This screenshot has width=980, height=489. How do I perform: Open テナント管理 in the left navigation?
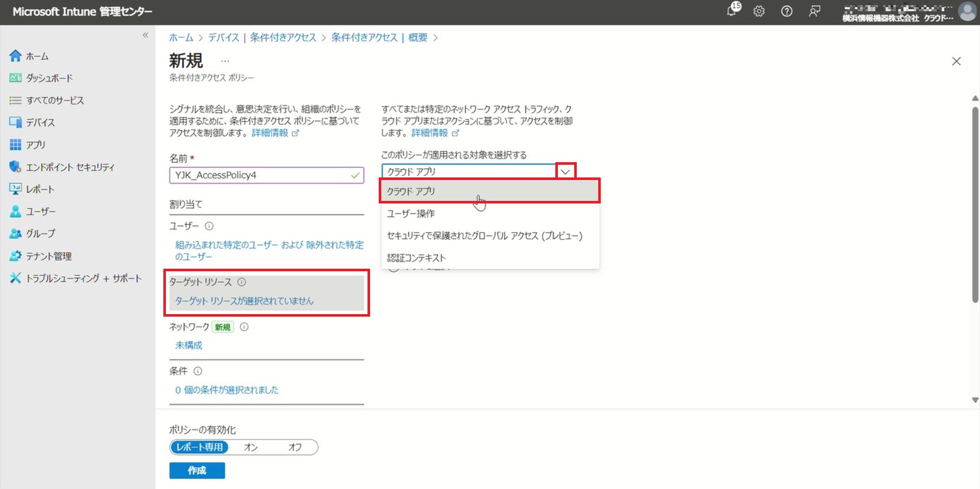click(x=49, y=256)
